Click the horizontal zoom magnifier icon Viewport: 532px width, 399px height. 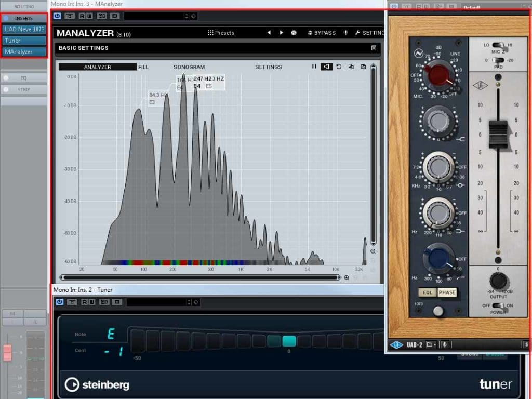click(347, 277)
